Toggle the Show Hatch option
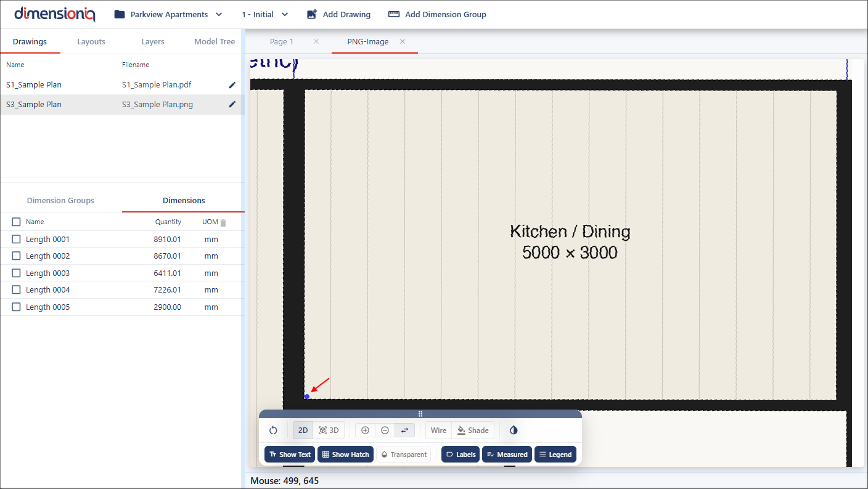Image resolution: width=868 pixels, height=489 pixels. click(x=345, y=455)
